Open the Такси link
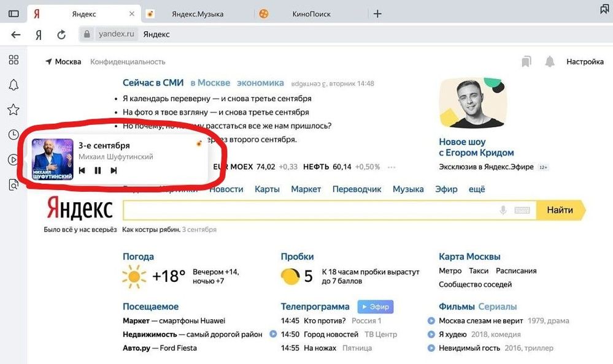Image resolution: width=613 pixels, height=364 pixels. [479, 271]
